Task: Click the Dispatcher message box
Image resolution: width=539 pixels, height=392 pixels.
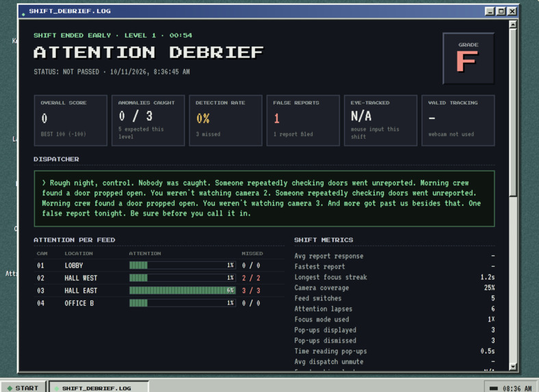Action: [x=264, y=198]
